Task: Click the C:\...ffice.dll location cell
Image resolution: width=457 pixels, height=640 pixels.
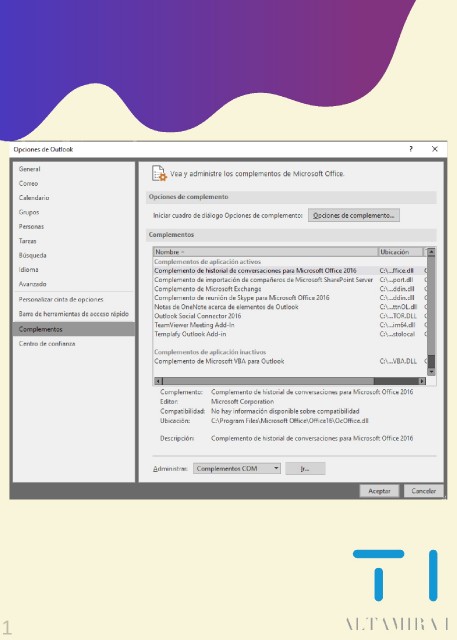Action: 396,271
